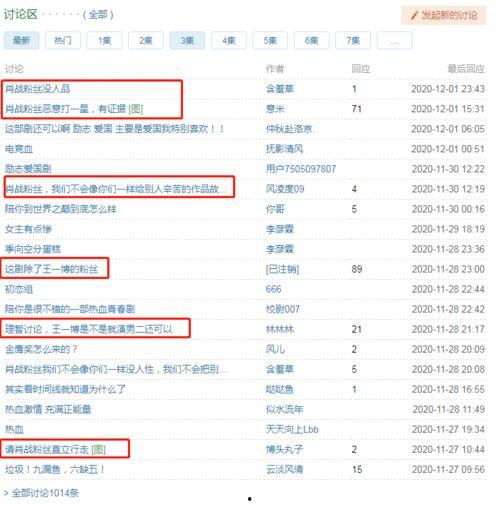Switch to the 热门 tab
The height and width of the screenshot is (505, 499).
coord(63,41)
